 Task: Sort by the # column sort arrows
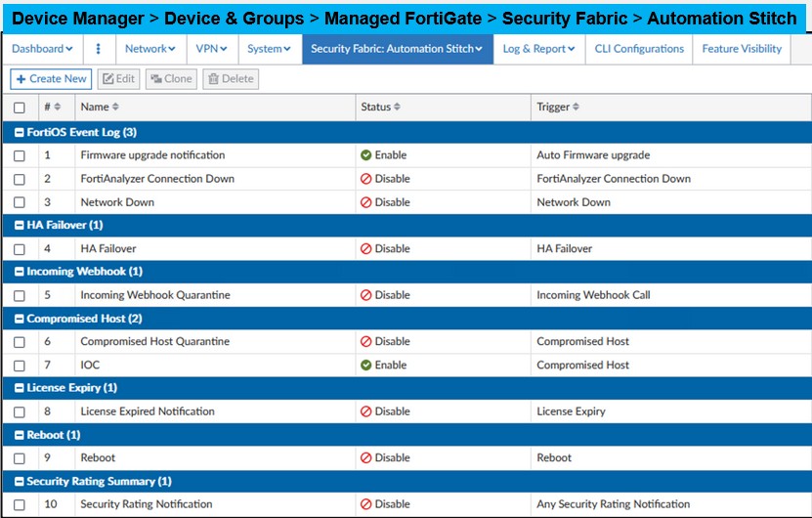pyautogui.click(x=57, y=107)
